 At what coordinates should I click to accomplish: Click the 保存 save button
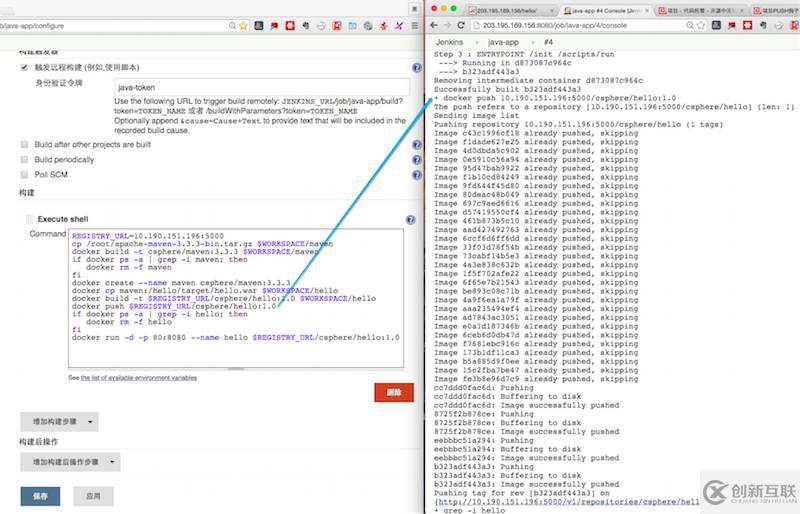40,496
